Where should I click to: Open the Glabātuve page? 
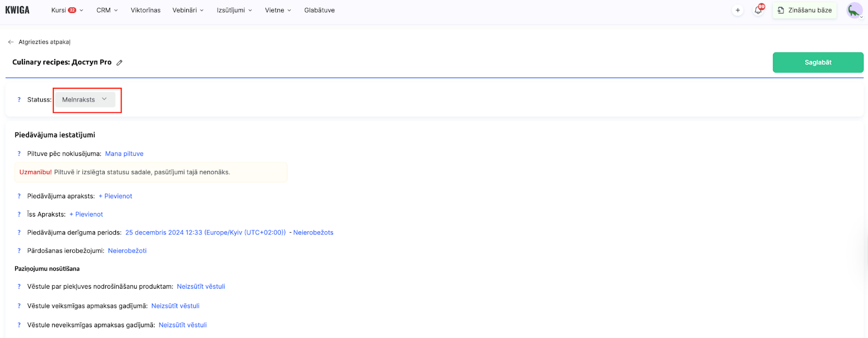(x=320, y=10)
